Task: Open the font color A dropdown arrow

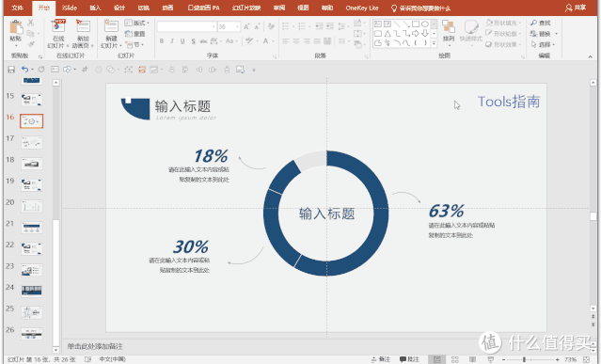Action: tap(274, 41)
